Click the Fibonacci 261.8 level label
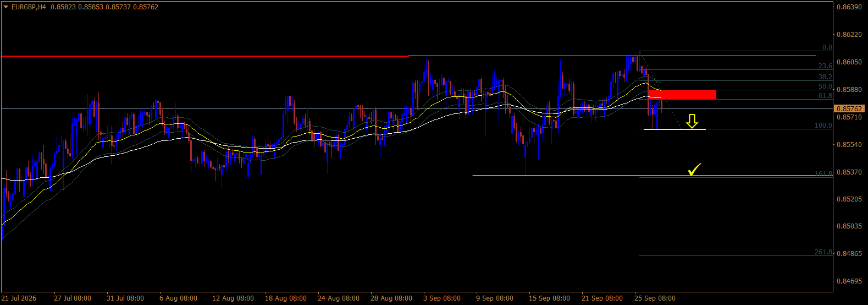The height and width of the screenshot is (305, 868). pos(823,252)
